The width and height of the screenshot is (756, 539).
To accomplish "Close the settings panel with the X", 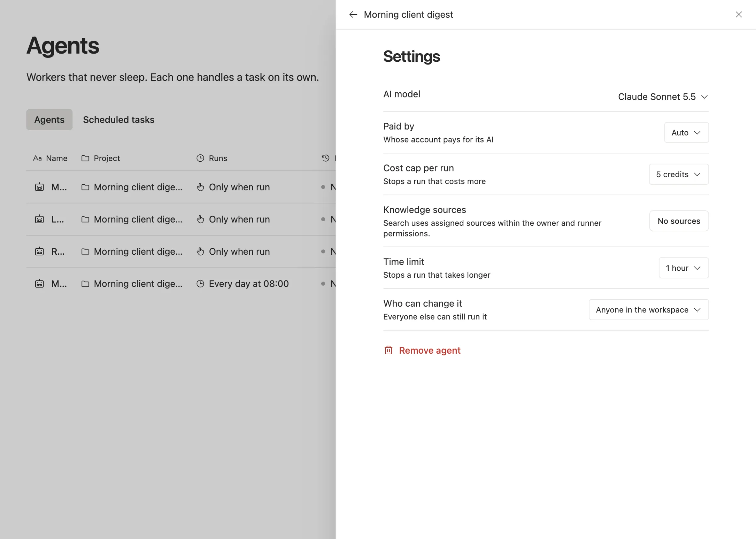I will click(739, 14).
